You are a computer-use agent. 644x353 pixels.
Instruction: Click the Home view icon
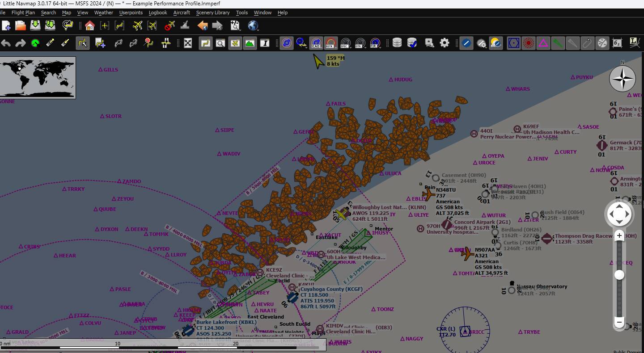[x=89, y=25]
